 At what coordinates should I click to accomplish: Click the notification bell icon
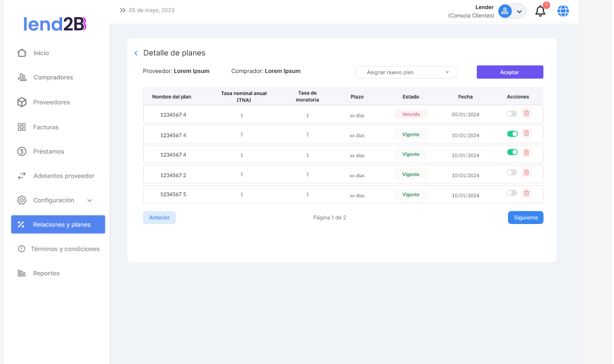tap(540, 11)
